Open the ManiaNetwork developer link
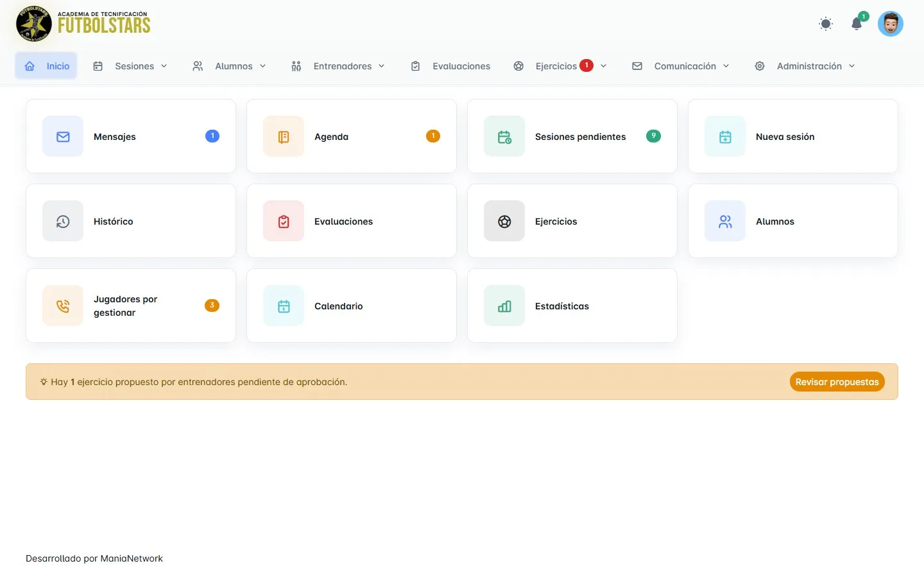Viewport: 924px width, 577px height. click(132, 558)
